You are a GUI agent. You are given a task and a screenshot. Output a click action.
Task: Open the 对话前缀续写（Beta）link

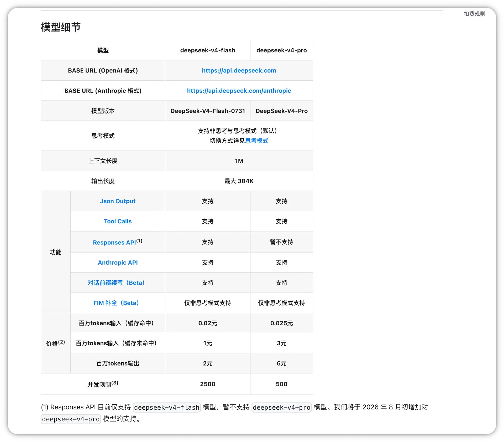pos(116,283)
